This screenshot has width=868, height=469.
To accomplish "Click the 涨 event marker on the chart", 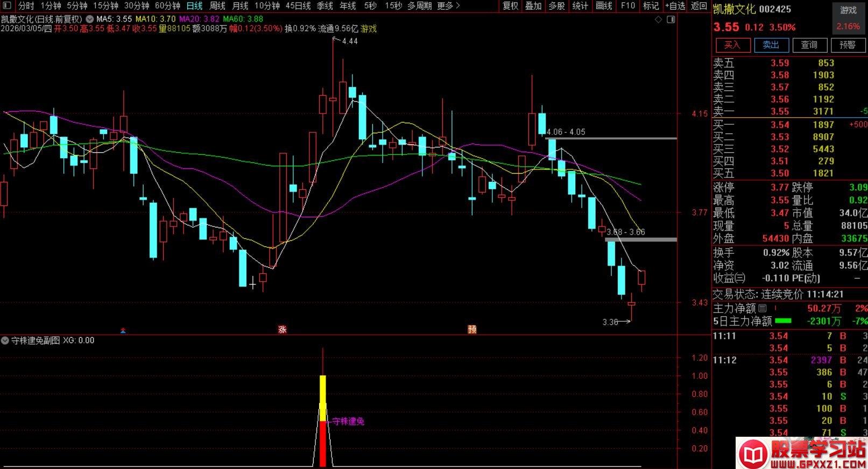I will [282, 329].
